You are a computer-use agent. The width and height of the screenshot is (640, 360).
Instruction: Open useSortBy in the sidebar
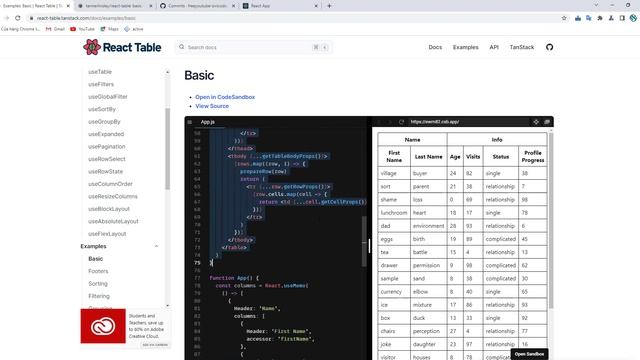[102, 109]
